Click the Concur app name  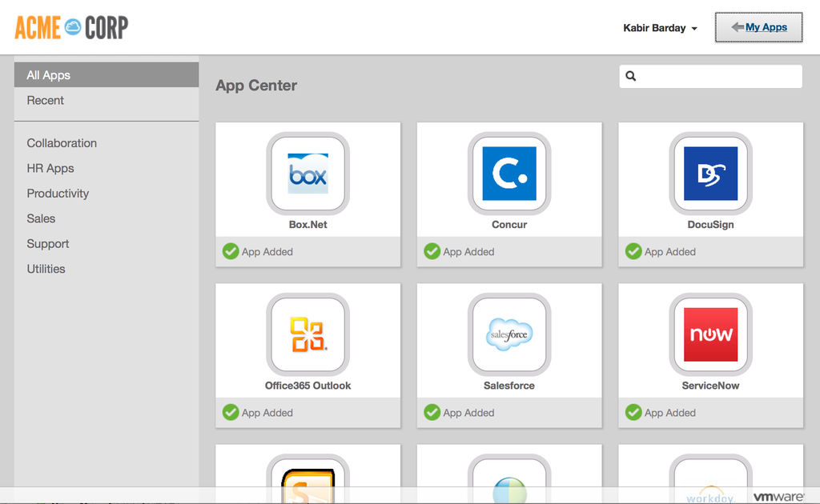[508, 225]
